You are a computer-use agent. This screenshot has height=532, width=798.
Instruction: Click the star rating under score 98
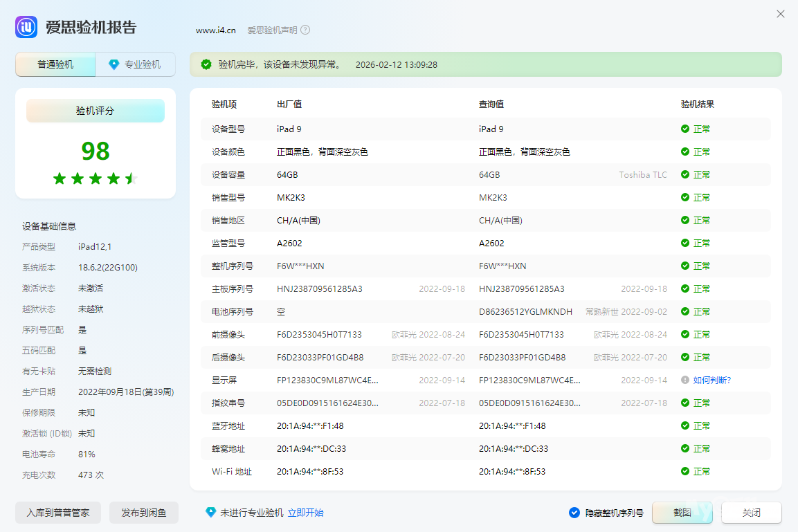point(96,179)
